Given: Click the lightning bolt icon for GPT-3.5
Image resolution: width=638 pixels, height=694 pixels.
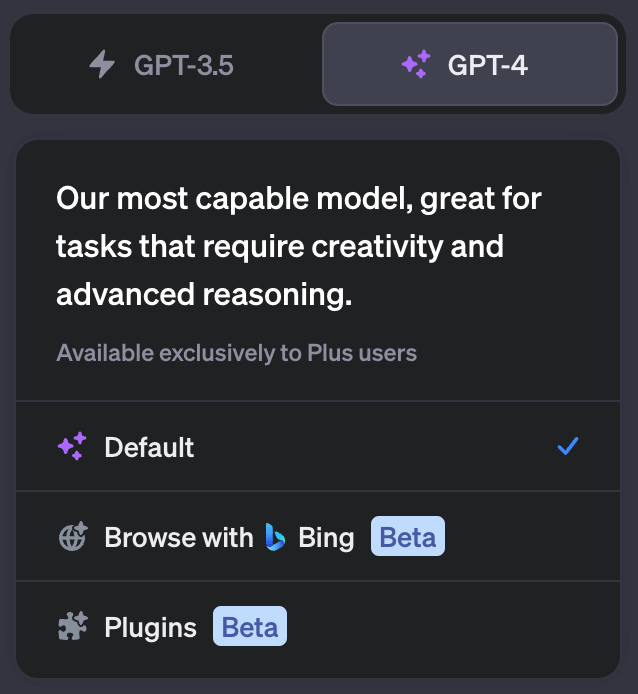Looking at the screenshot, I should (x=102, y=66).
